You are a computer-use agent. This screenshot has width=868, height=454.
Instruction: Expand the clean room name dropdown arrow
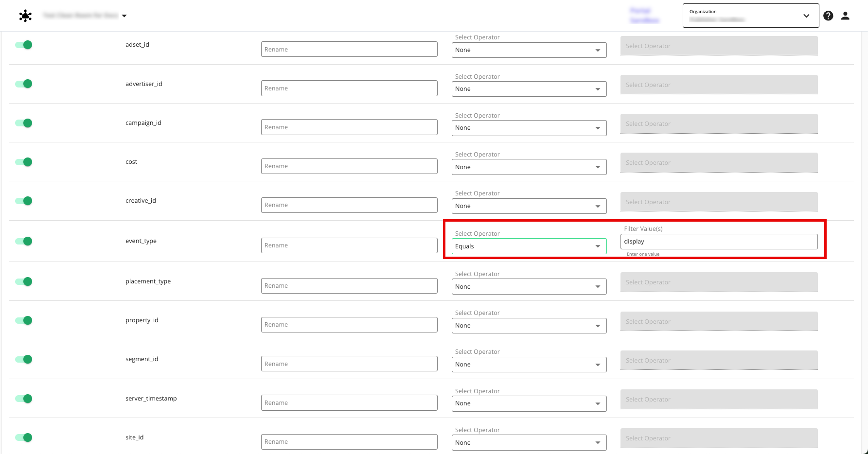coord(124,16)
